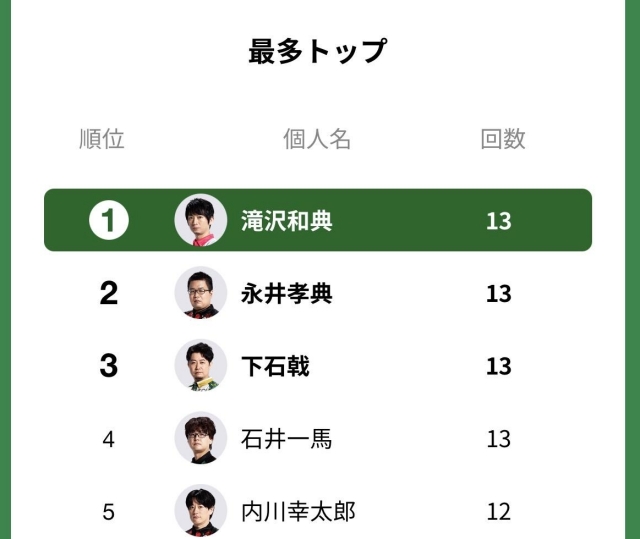Click 内川幸太郎's avatar photo
Image resolution: width=640 pixels, height=539 pixels.
[201, 511]
